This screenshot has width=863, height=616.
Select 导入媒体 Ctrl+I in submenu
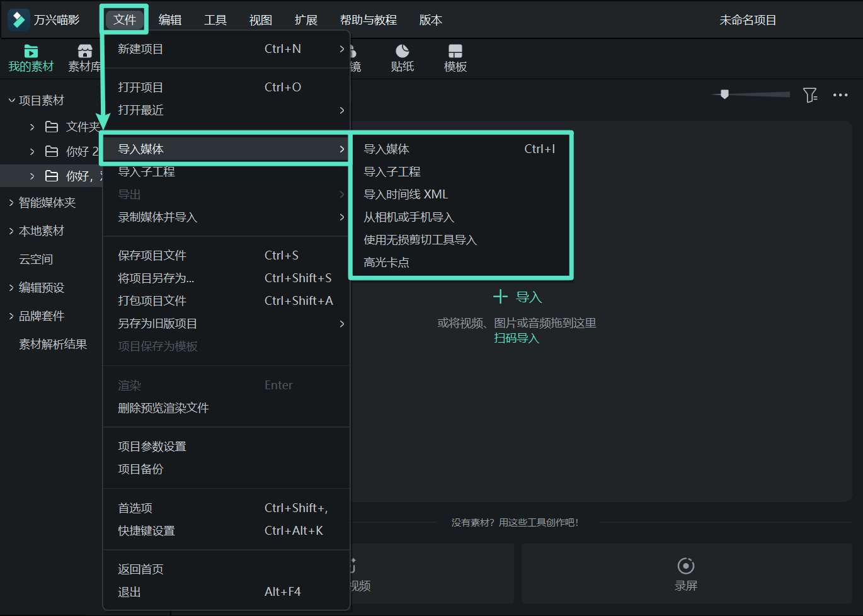460,149
